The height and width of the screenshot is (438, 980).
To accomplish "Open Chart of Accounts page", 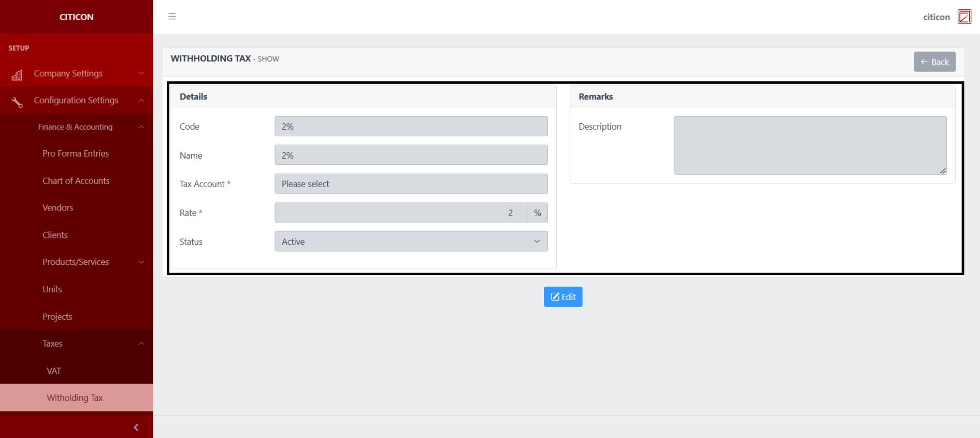I will [76, 181].
